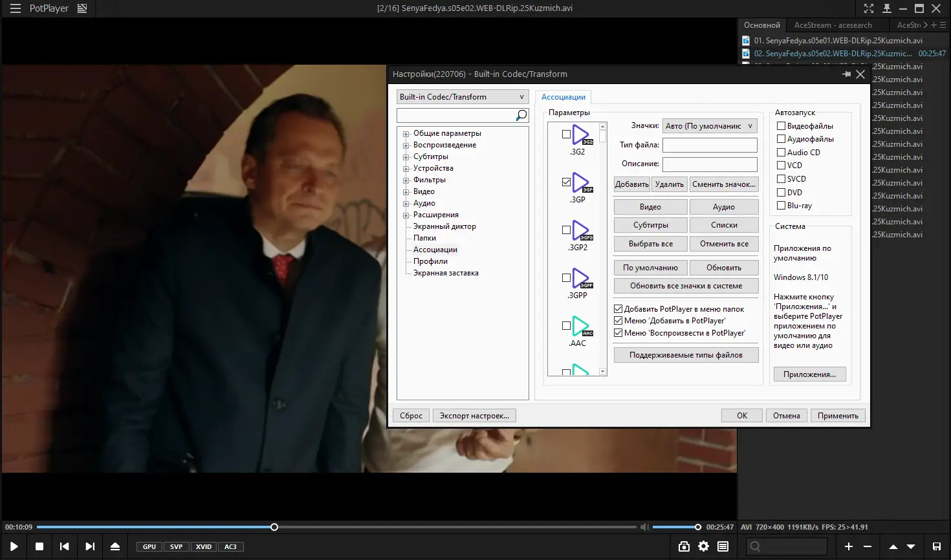This screenshot has height=560, width=951.
Task: Enable the Blu-ray autoplay checkbox
Action: [x=781, y=206]
